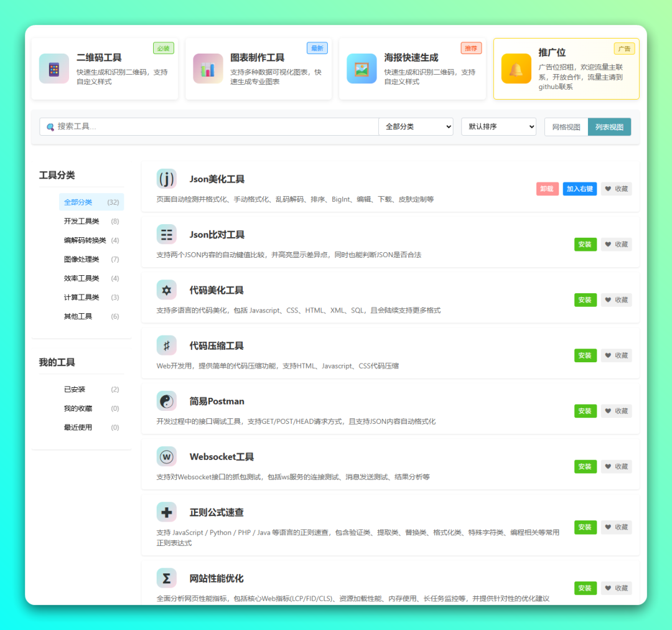Click the 正则公式速查 plus icon
The image size is (672, 630).
(x=166, y=512)
